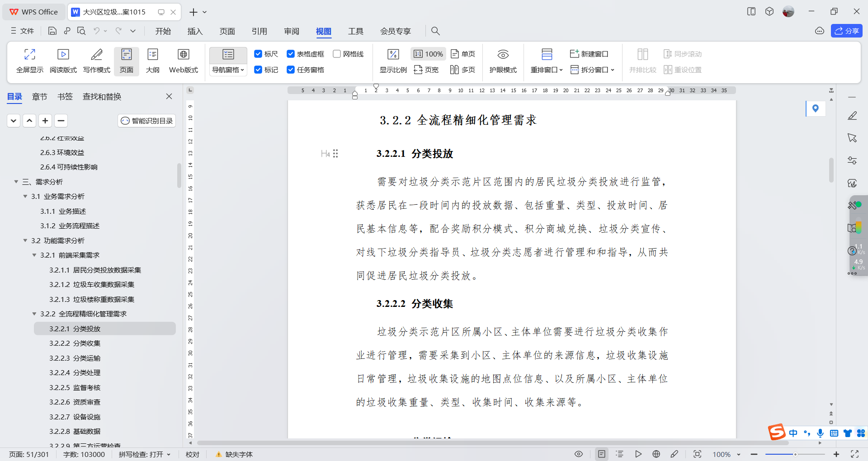Viewport: 868px width, 461px height.
Task: Check the Gridlines (网格线) checkbox
Action: (337, 54)
